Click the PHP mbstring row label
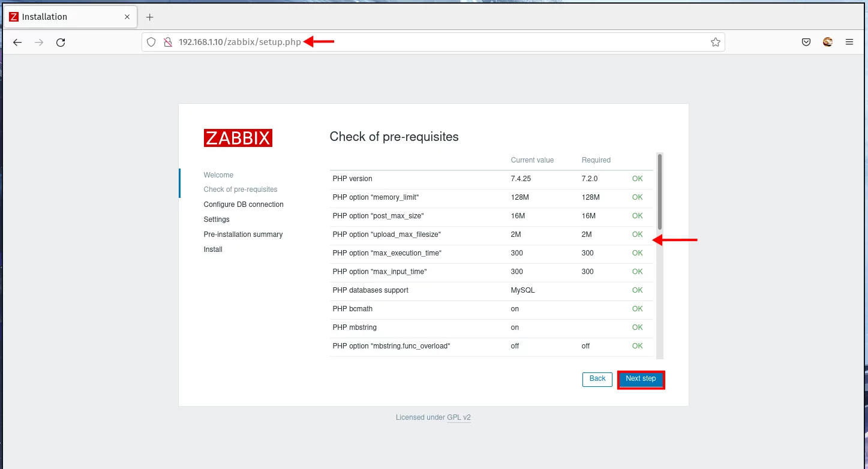This screenshot has width=868, height=469. click(x=355, y=327)
